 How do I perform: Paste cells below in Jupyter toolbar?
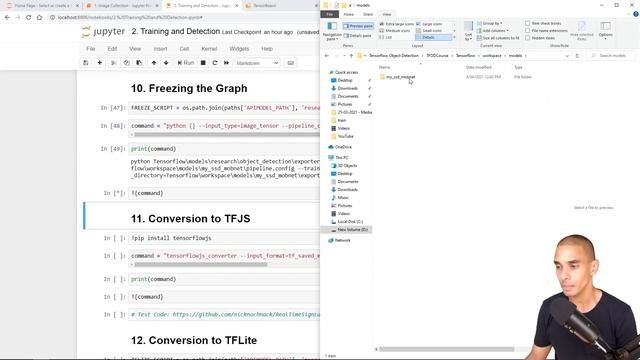point(139,63)
